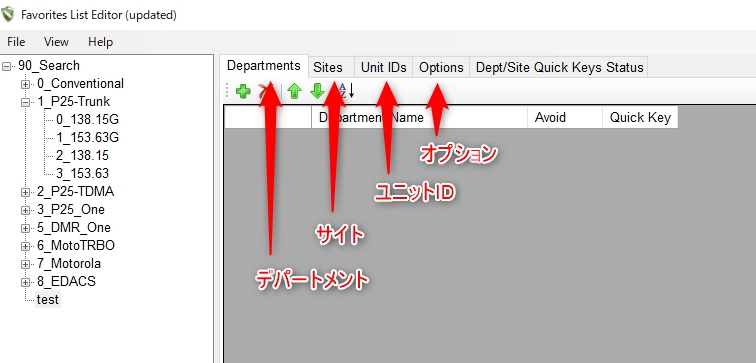Expand the 2_P25-TDMA tree node

25,192
